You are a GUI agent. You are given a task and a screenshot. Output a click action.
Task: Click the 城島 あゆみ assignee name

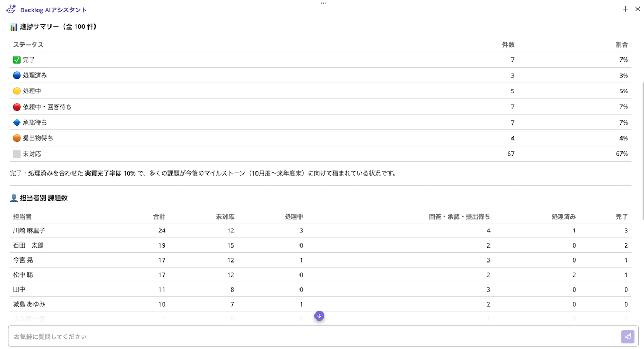click(x=29, y=304)
